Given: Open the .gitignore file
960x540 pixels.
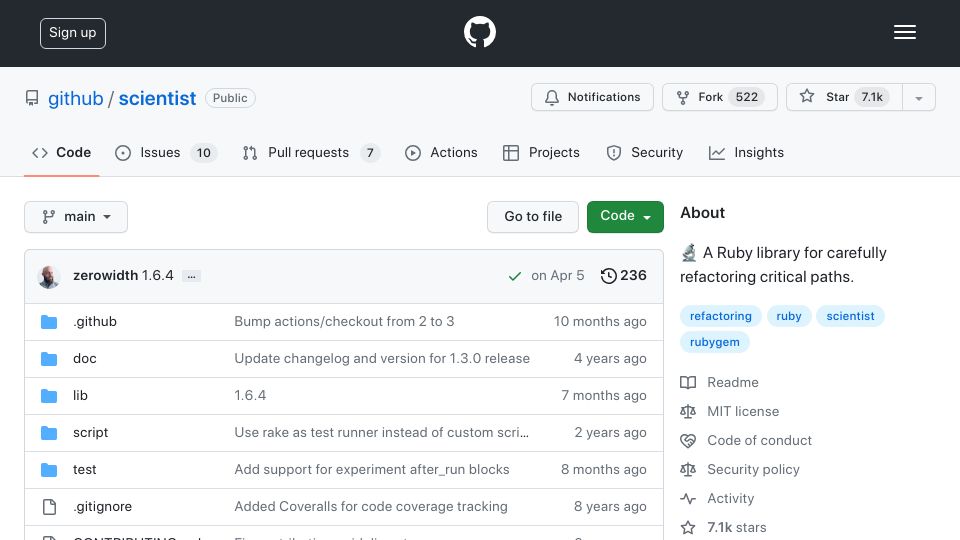Looking at the screenshot, I should point(102,506).
